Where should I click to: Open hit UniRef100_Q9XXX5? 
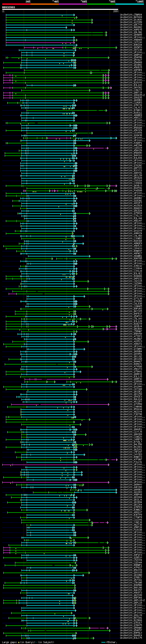pos(131,572)
